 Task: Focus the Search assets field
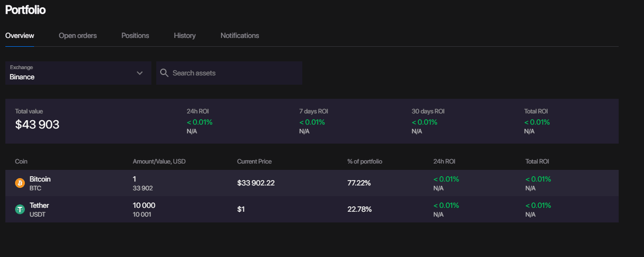point(229,73)
